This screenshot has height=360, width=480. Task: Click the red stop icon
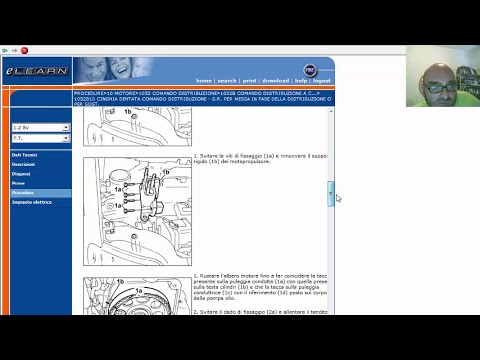click(24, 50)
